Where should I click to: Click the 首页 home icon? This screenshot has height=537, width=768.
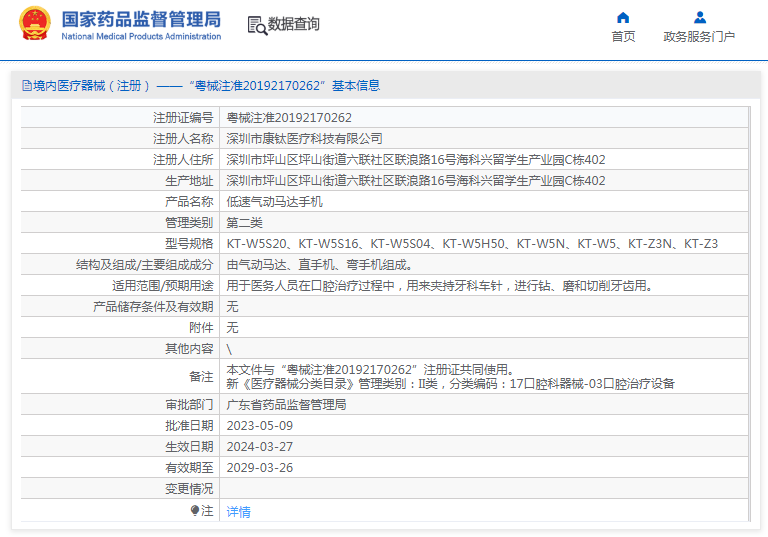point(623,18)
